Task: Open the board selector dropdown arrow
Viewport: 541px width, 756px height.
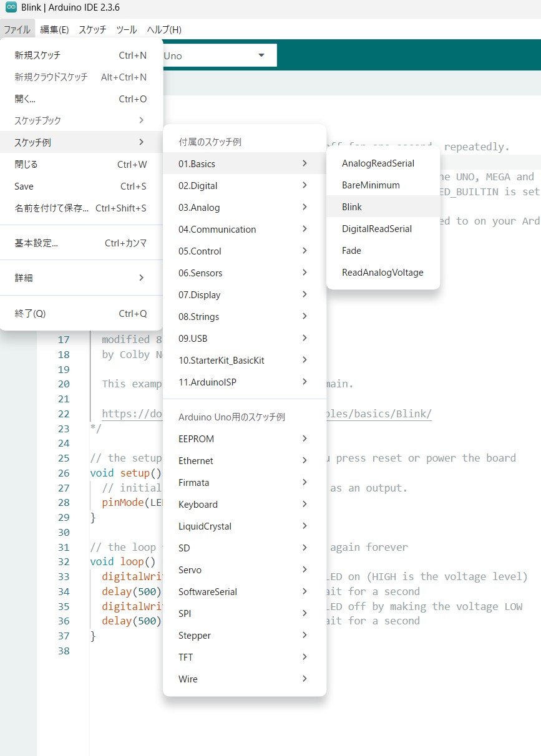Action: pyautogui.click(x=261, y=56)
